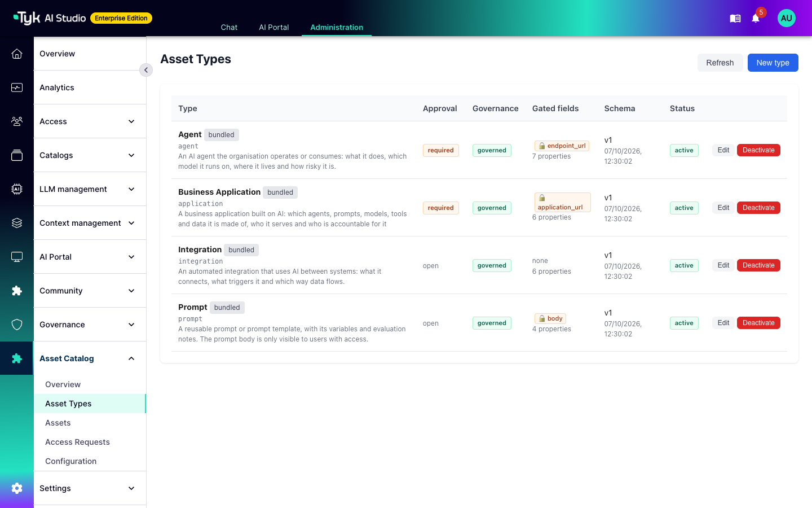
Task: Select the Context management layers icon
Action: pos(17,223)
